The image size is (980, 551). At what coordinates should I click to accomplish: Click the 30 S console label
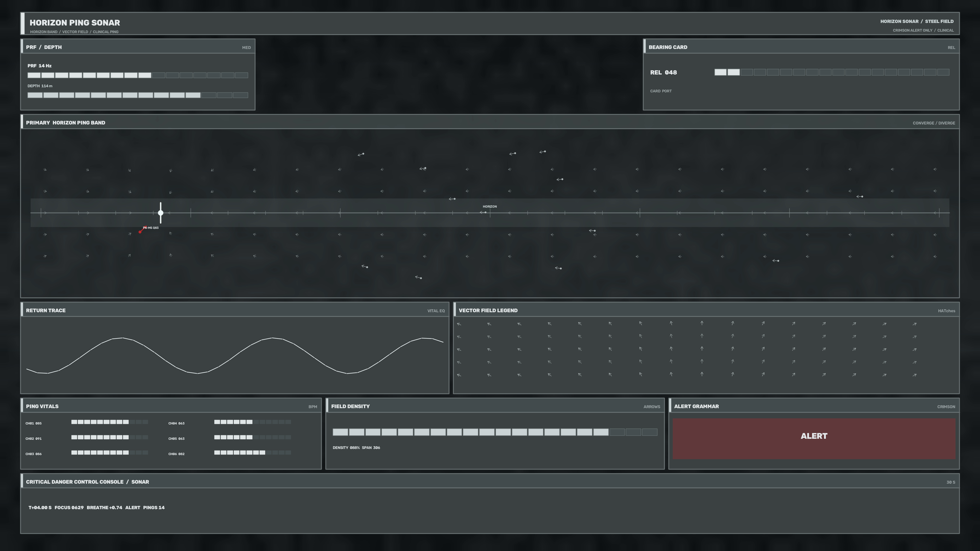pos(951,482)
